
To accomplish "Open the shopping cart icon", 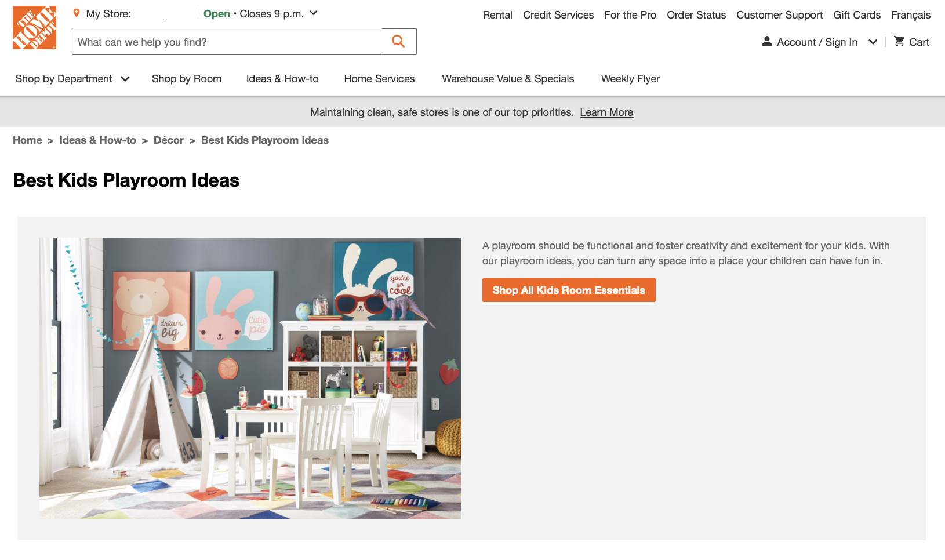I will [899, 42].
